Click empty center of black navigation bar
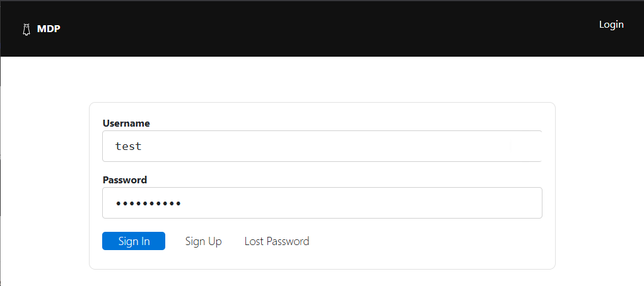 point(322,28)
